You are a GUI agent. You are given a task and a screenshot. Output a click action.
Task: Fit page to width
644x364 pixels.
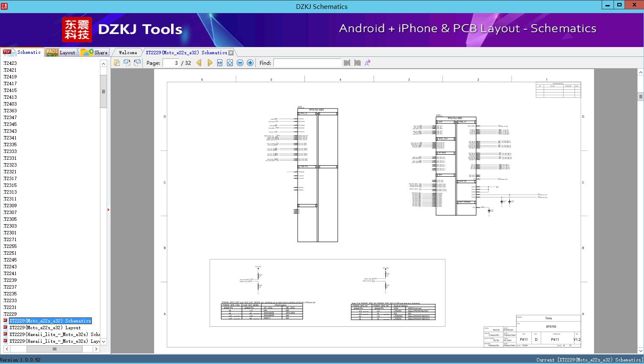(x=220, y=63)
